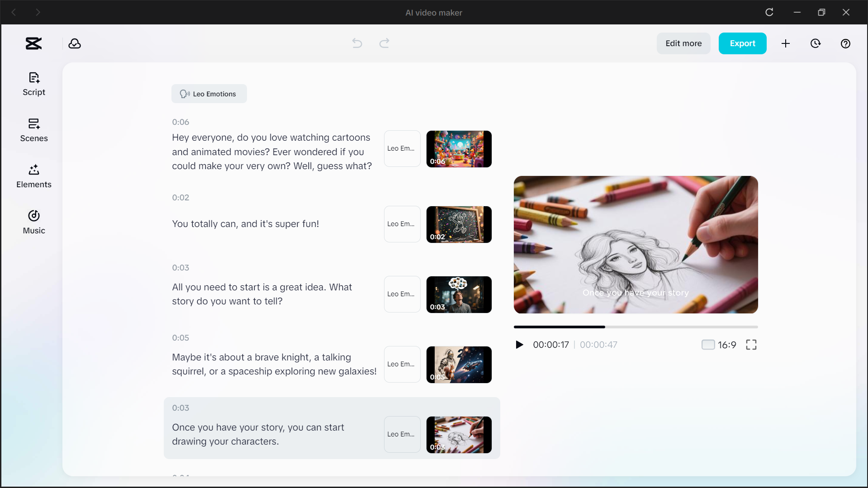This screenshot has width=868, height=488.
Task: Open the Leo Emotions voice selector
Action: tap(209, 94)
